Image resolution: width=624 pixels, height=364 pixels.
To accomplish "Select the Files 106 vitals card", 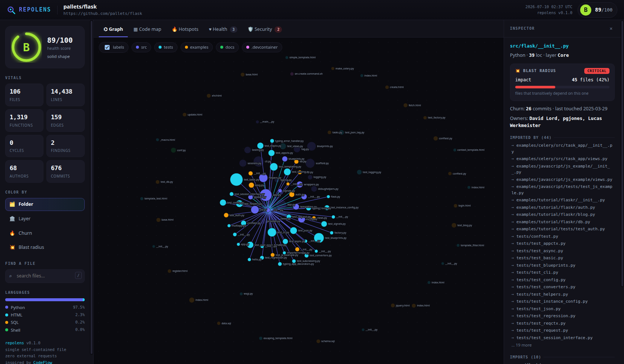I will coord(24,95).
